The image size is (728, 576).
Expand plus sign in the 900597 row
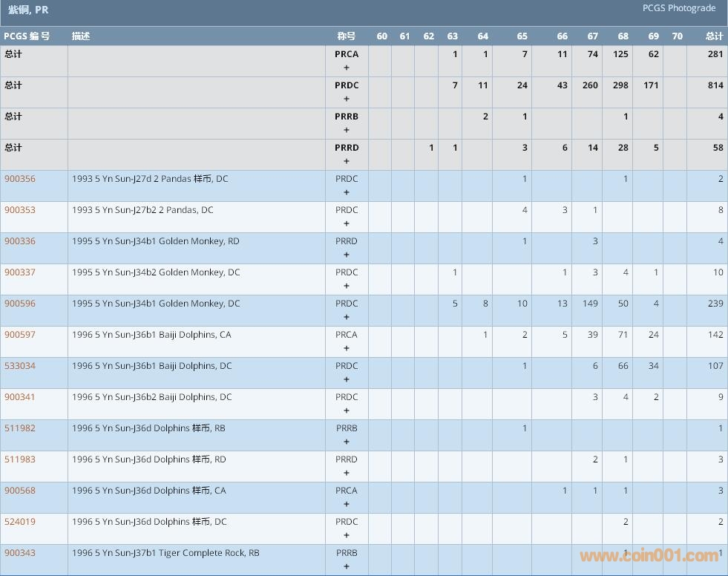pos(347,348)
